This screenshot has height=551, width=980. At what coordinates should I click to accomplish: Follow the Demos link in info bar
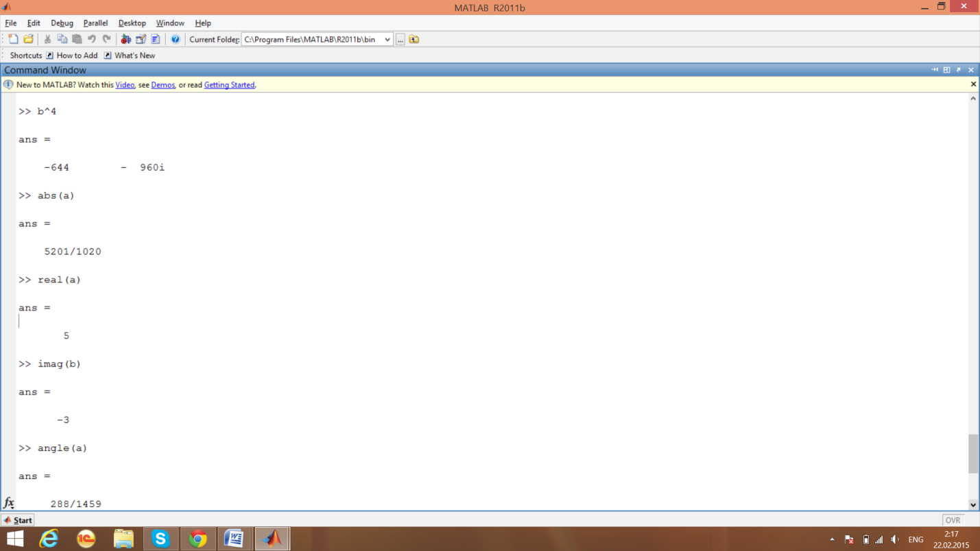[163, 85]
